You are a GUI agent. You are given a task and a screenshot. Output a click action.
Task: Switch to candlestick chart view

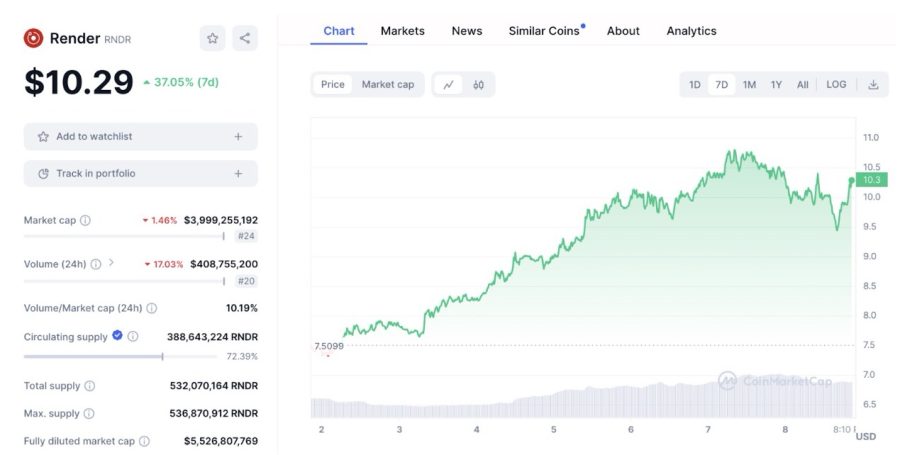pos(478,84)
